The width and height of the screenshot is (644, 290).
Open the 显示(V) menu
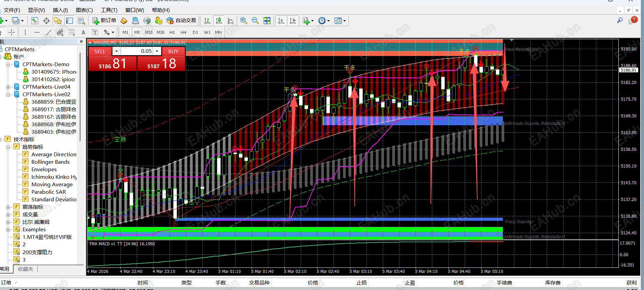[x=37, y=10]
